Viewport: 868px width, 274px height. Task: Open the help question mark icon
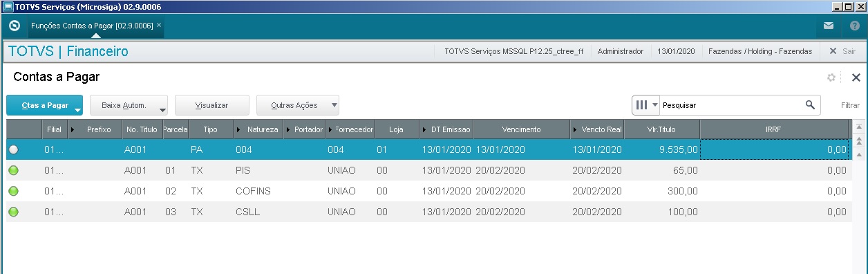(854, 26)
